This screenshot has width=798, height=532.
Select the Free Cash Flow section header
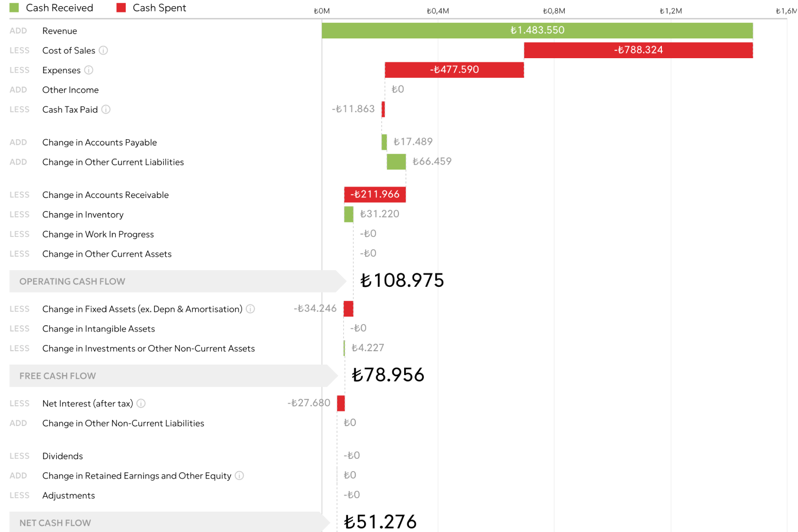coord(58,376)
